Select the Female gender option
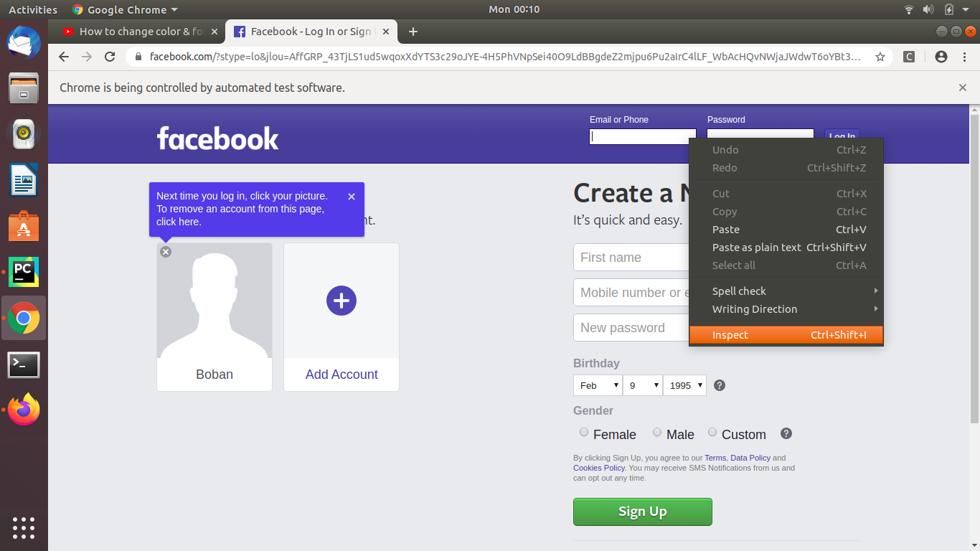The width and height of the screenshot is (980, 551). 584,433
